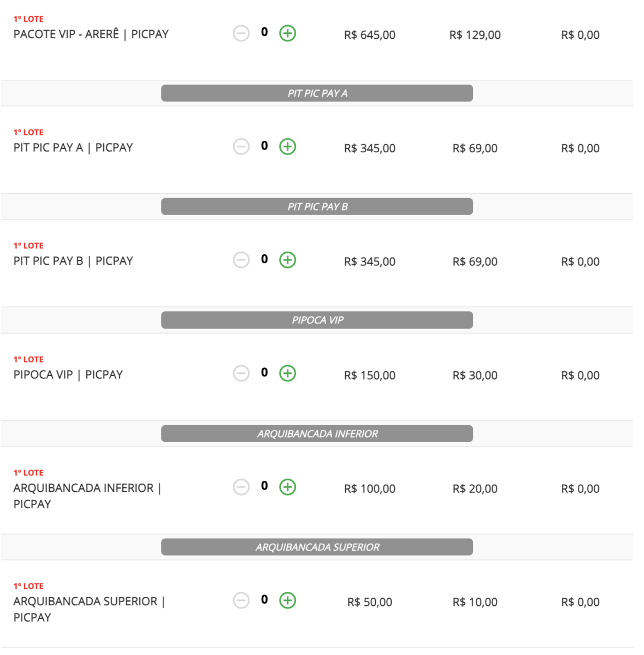
Task: Click the ARQUIBANCADA SUPERIOR section header
Action: point(317,547)
